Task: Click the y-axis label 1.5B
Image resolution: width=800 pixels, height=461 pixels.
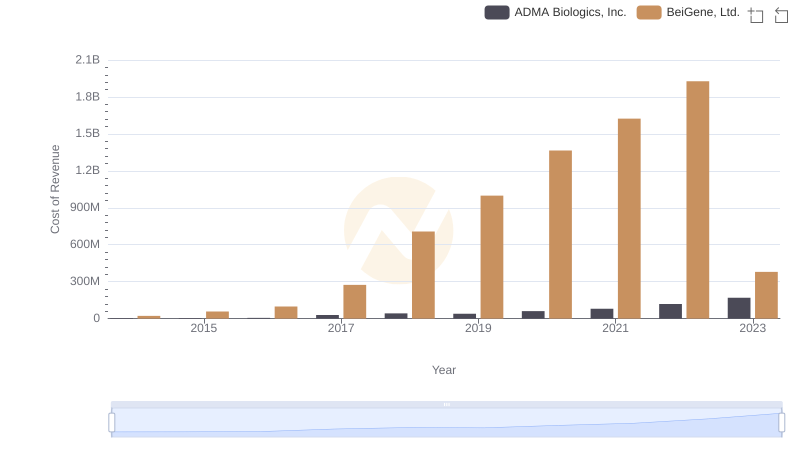Action: coord(88,133)
